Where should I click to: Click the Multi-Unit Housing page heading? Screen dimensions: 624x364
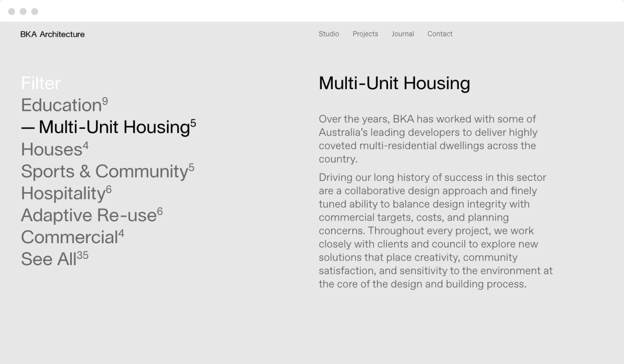394,83
